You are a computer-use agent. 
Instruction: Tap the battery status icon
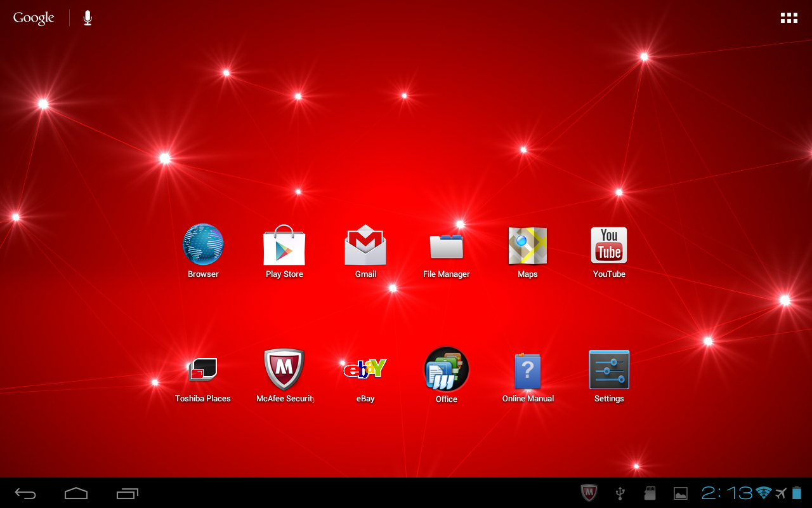[797, 493]
